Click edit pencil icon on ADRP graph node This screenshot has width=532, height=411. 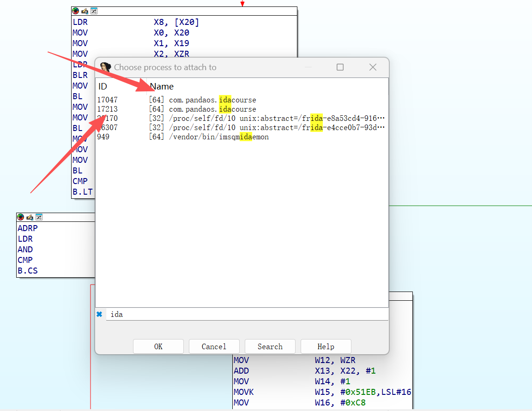[x=30, y=217]
